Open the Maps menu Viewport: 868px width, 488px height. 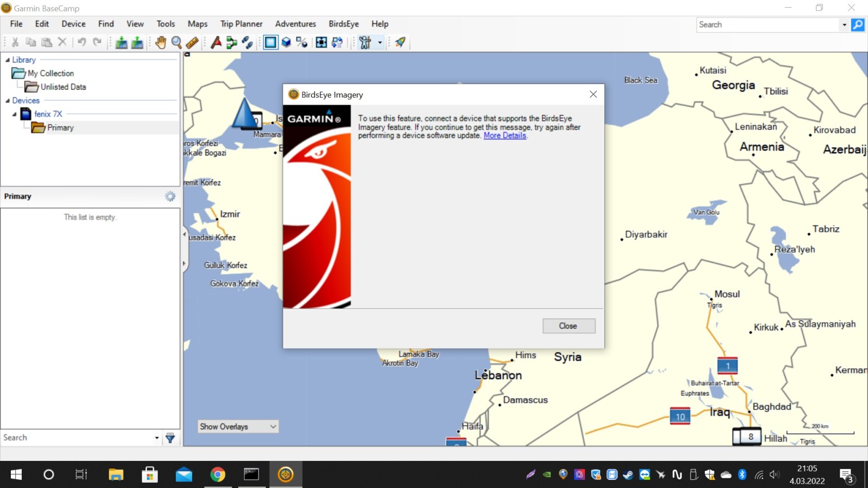(x=197, y=24)
